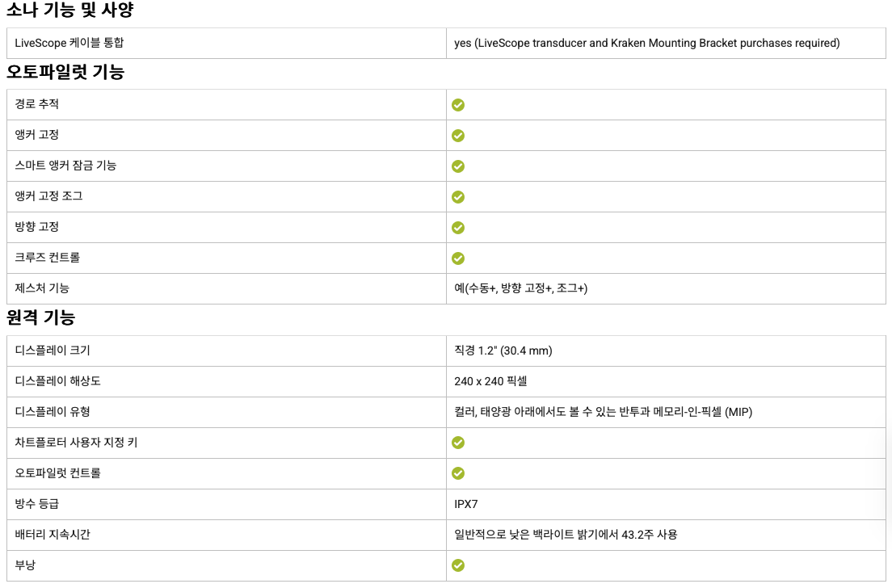
Task: Click the checkmark for 앵커 고정 조그
Action: pos(458,197)
